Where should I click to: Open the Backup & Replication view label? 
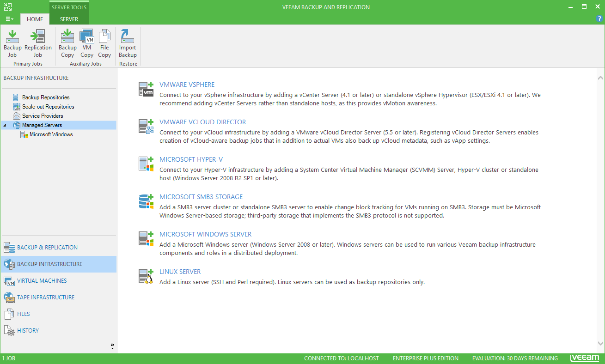pyautogui.click(x=48, y=248)
